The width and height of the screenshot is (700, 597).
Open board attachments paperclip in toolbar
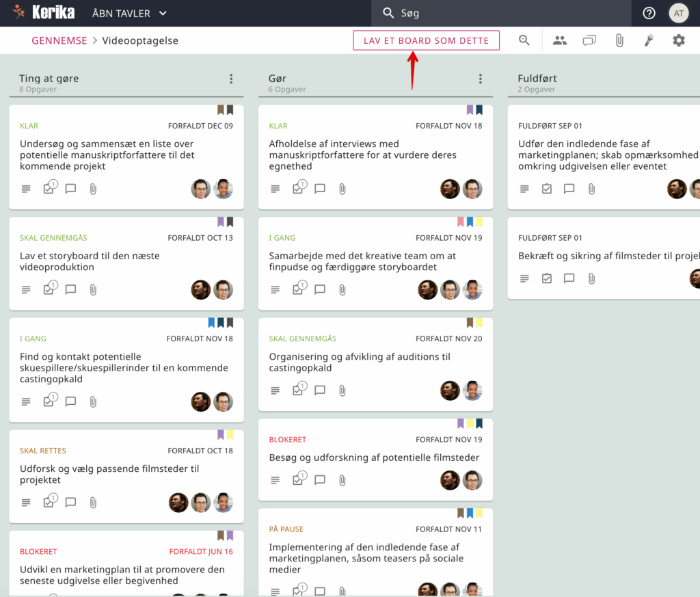click(619, 40)
